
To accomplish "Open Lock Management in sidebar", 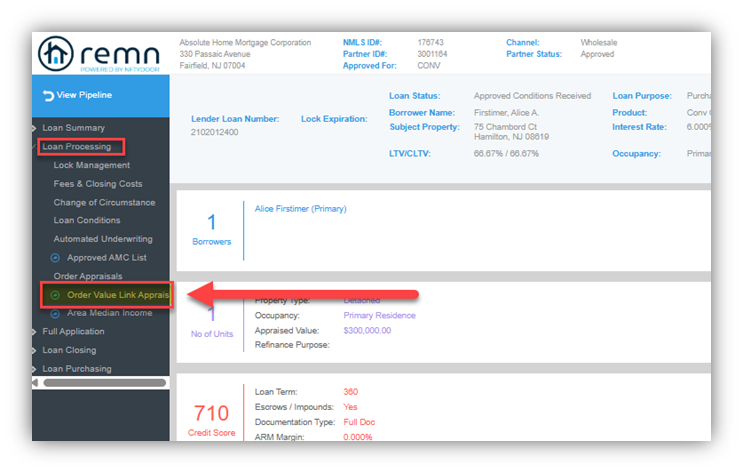I will point(92,165).
